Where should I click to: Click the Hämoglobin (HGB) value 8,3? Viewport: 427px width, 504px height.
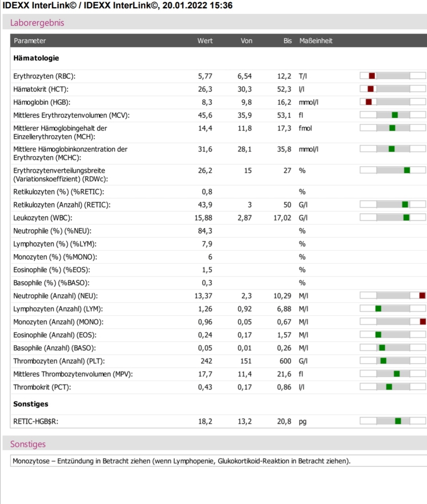(207, 102)
